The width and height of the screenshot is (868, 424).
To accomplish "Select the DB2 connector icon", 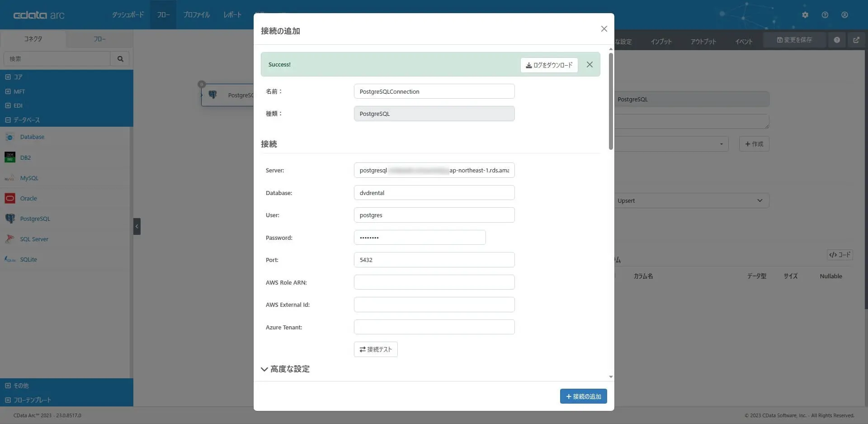I will point(10,157).
